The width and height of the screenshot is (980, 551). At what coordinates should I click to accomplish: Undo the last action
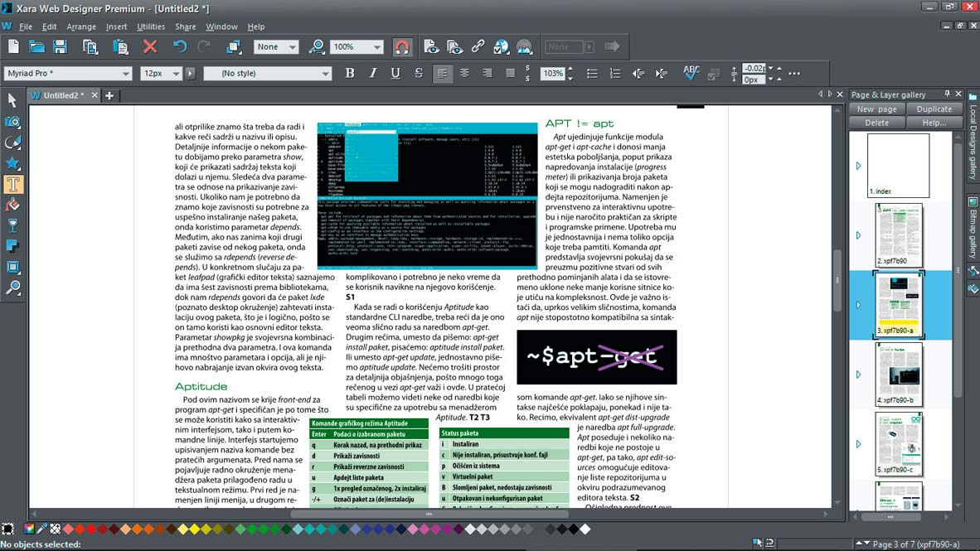coord(180,47)
